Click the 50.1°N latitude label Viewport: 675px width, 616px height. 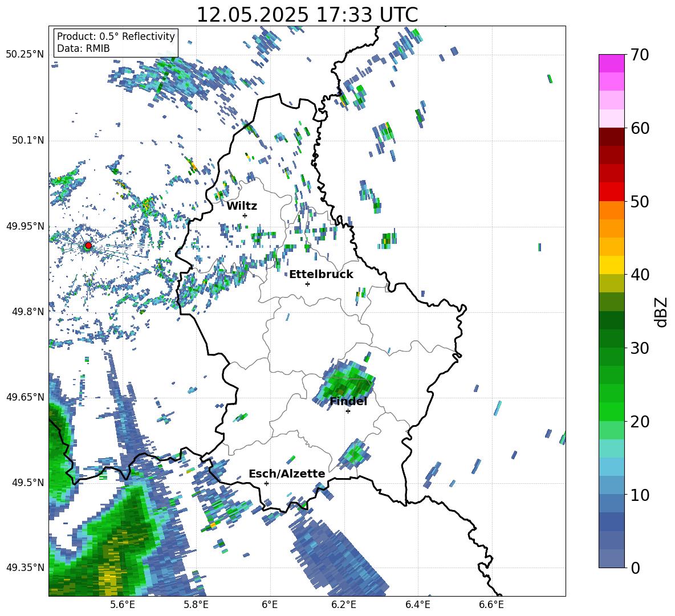pyautogui.click(x=29, y=141)
